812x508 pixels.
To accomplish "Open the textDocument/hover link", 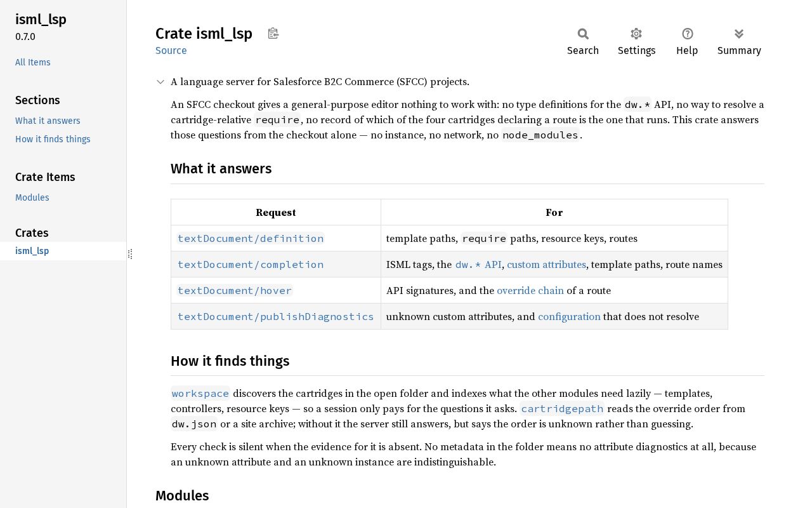I will click(235, 290).
